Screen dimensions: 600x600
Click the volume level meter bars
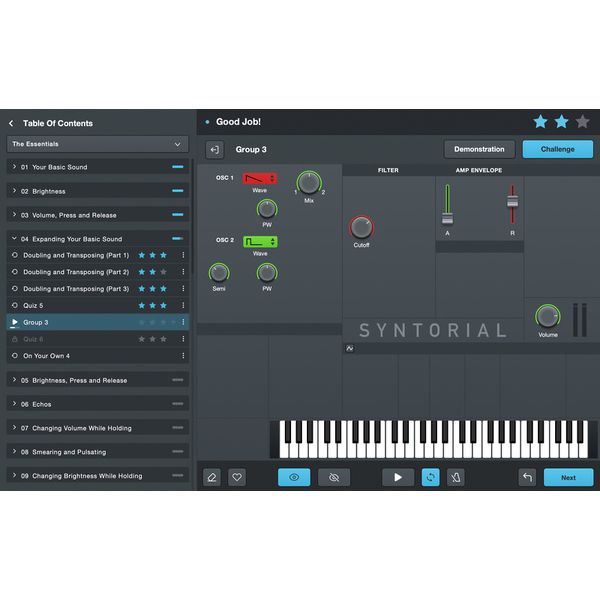pyautogui.click(x=580, y=320)
